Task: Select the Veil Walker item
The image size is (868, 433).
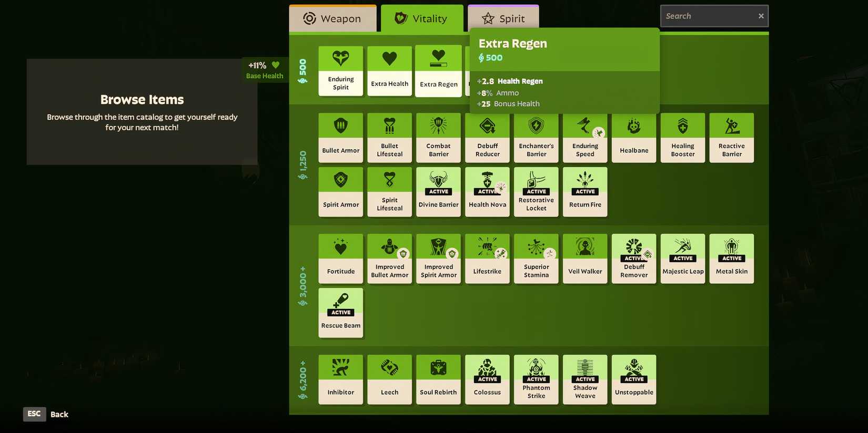Action: point(584,259)
